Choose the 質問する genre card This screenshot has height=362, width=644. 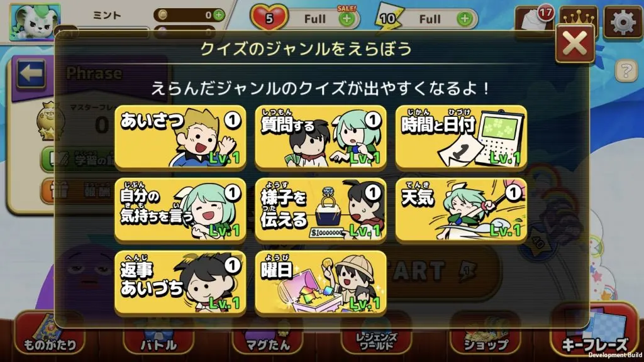(x=321, y=137)
